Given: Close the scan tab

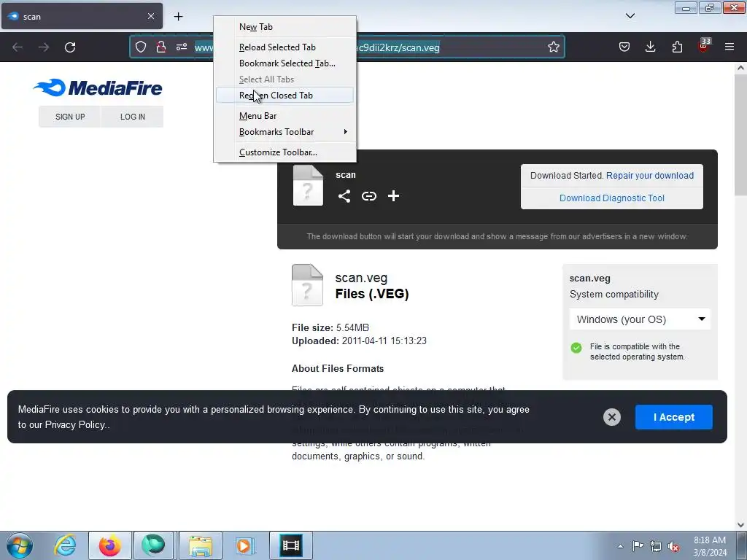Looking at the screenshot, I should [x=150, y=16].
